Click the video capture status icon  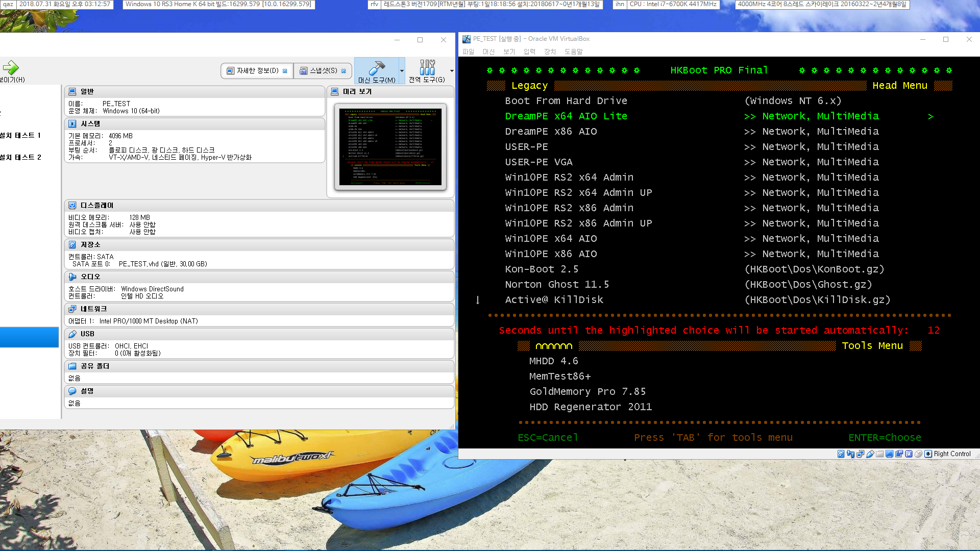tap(899, 454)
